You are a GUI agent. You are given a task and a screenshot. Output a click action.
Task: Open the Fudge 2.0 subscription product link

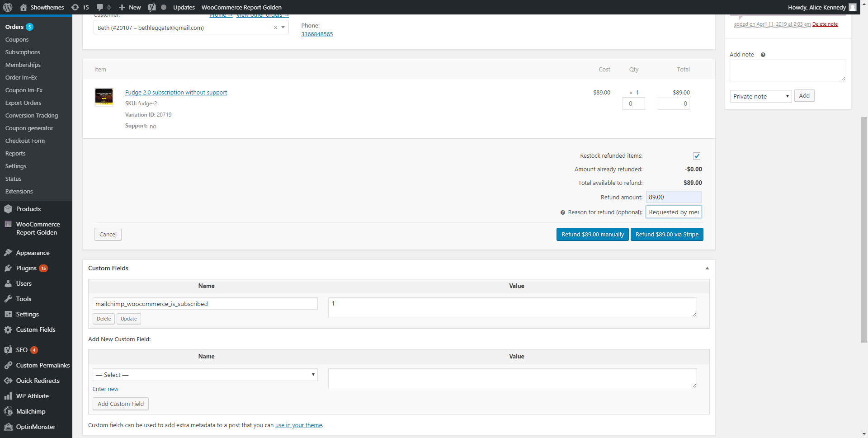(176, 92)
